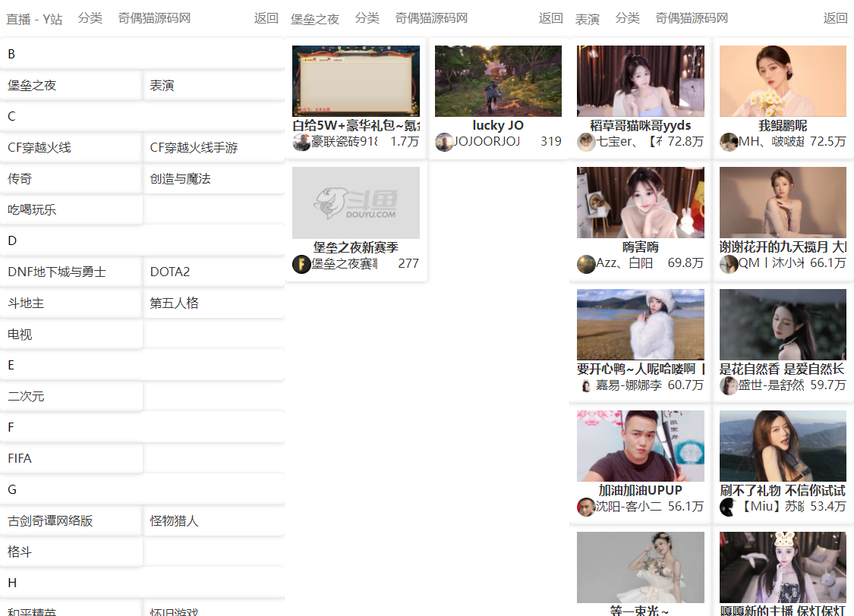Open 分类 in the 堡垒之夜 panel header

point(367,18)
